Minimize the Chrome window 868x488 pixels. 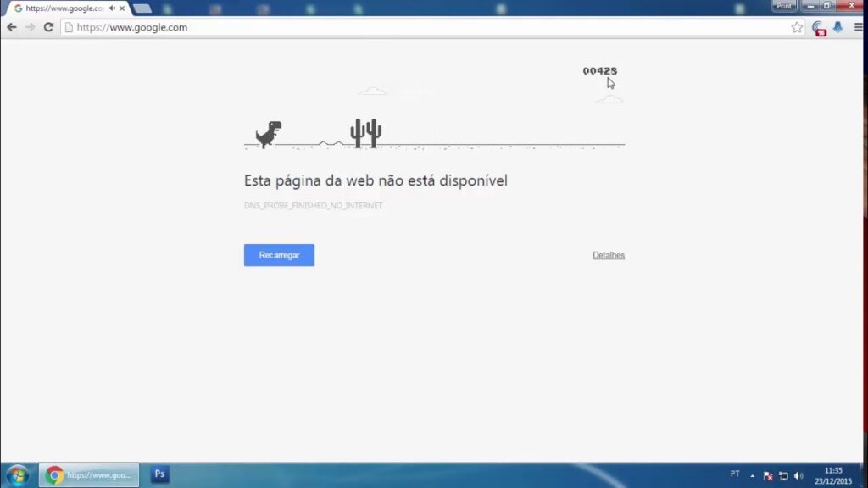coord(811,6)
